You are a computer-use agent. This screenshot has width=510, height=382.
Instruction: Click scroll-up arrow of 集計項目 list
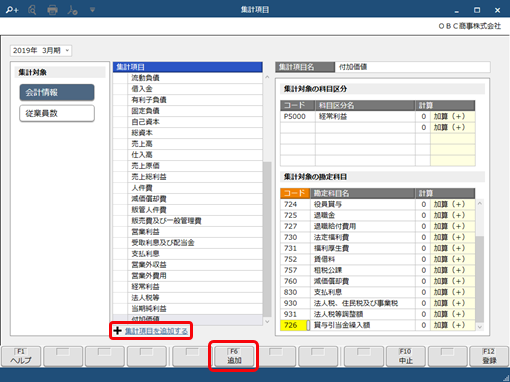[267, 77]
